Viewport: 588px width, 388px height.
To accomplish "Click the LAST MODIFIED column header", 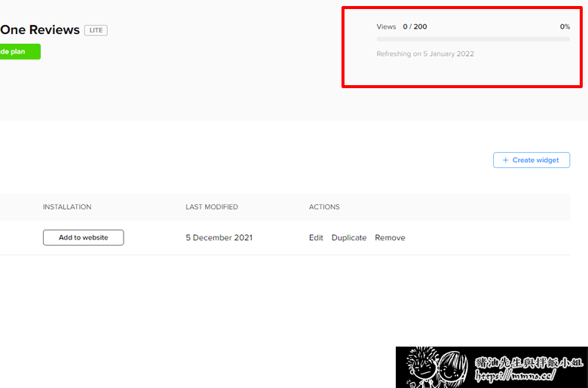I will coord(212,207).
